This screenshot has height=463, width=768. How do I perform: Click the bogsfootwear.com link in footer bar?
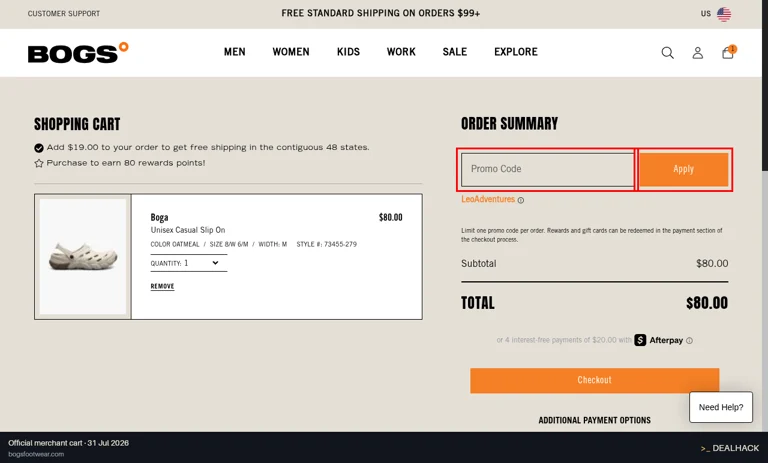36,454
